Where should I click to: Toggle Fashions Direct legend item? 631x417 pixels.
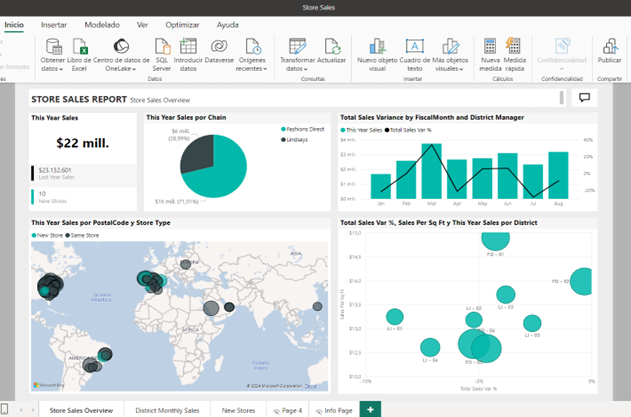coord(302,129)
